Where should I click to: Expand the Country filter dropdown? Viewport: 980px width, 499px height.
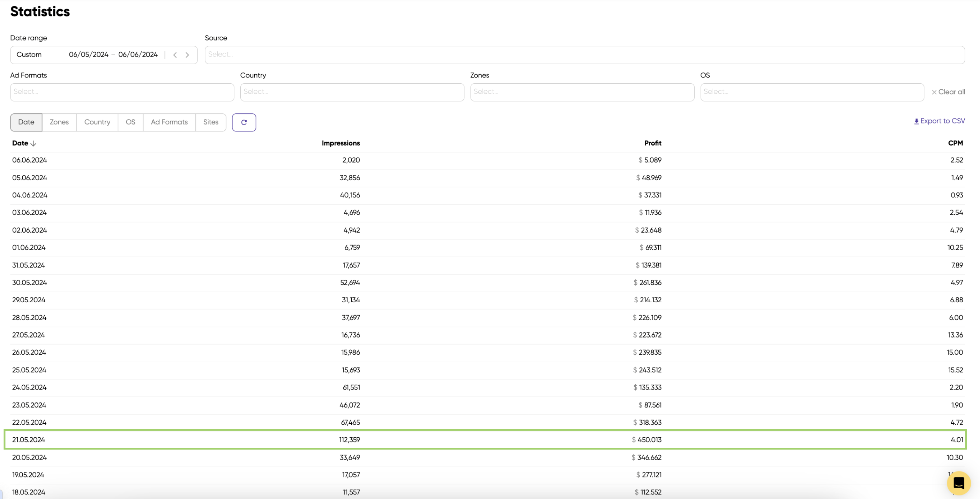pyautogui.click(x=352, y=92)
